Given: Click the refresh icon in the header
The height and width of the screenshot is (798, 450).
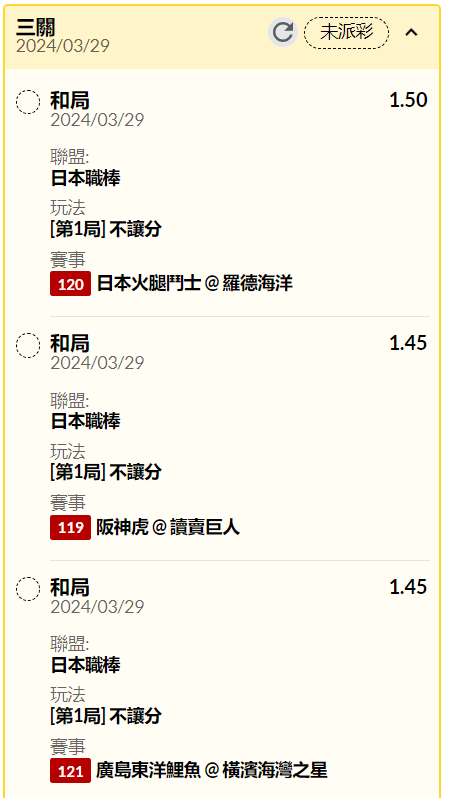Looking at the screenshot, I should [x=283, y=32].
